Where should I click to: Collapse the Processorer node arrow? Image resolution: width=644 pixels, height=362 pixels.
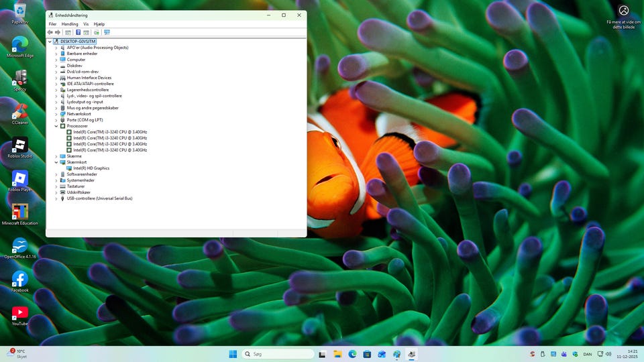click(56, 126)
